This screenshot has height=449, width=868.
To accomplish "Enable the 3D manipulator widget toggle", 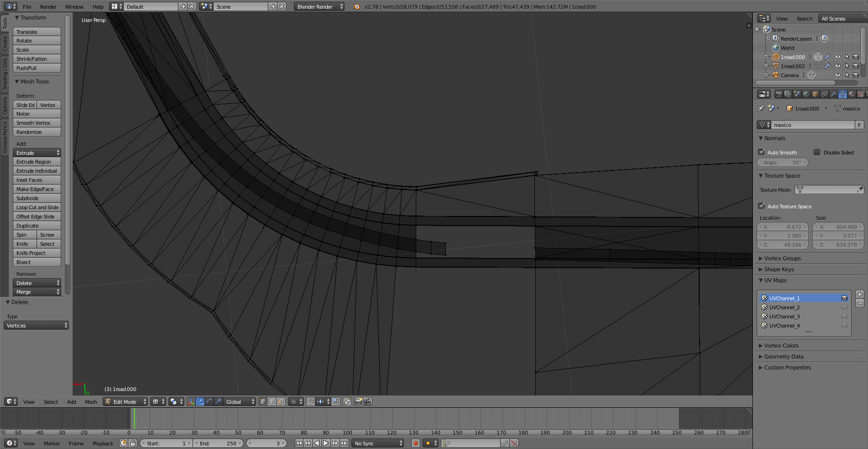I will 191,402.
